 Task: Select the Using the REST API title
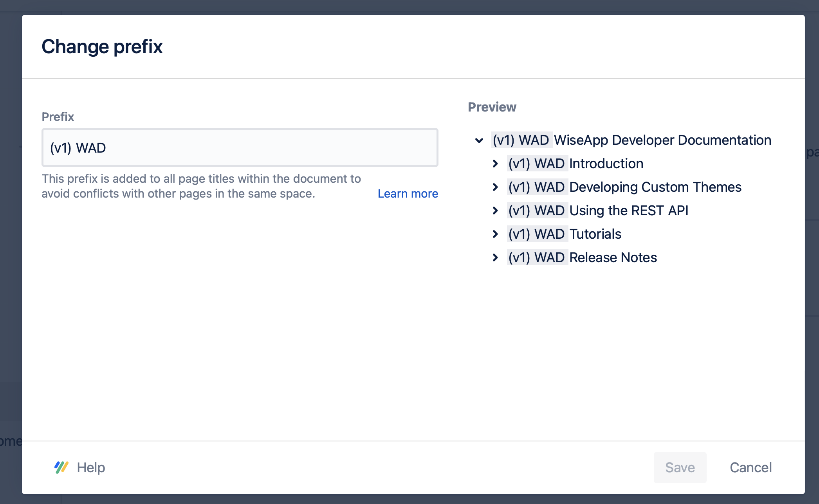[628, 211]
